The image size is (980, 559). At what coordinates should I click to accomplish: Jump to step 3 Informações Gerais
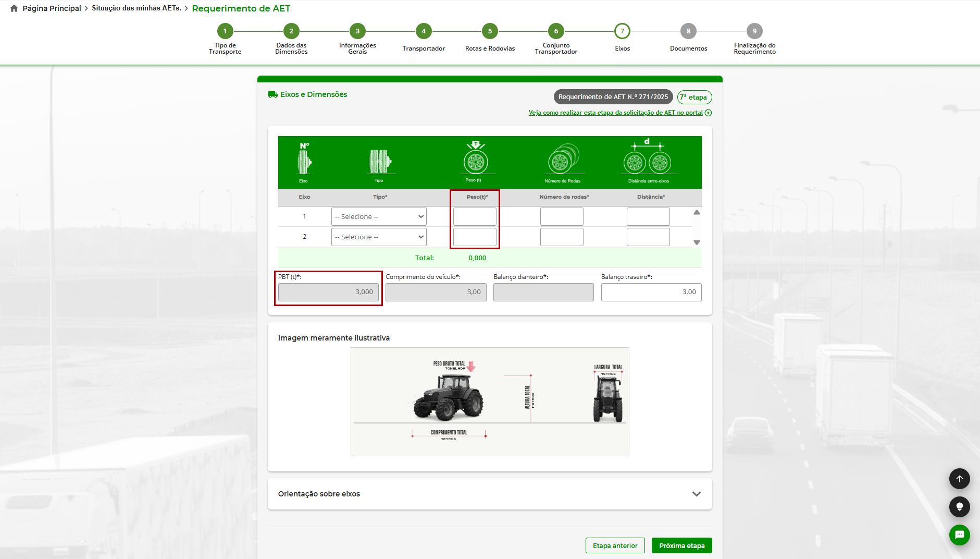point(357,31)
